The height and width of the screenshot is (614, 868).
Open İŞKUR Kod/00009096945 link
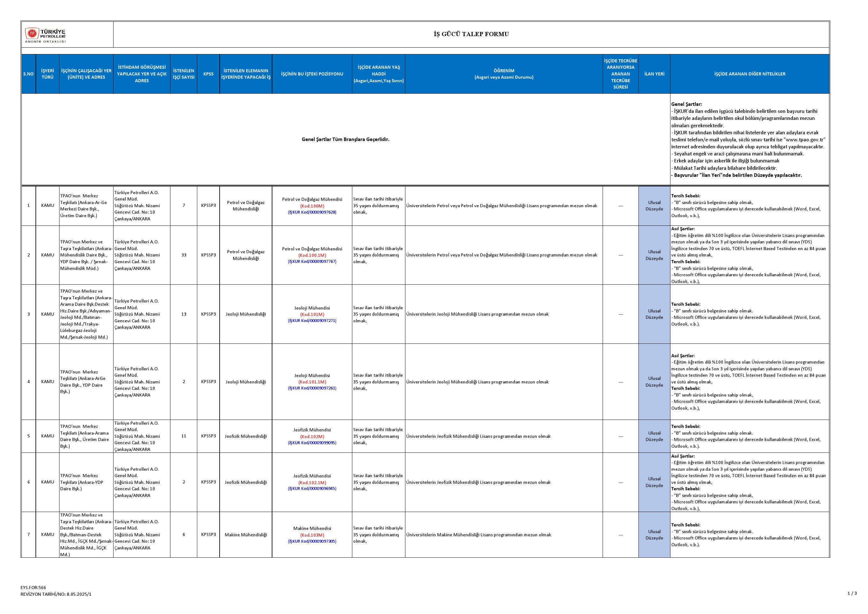click(x=312, y=489)
